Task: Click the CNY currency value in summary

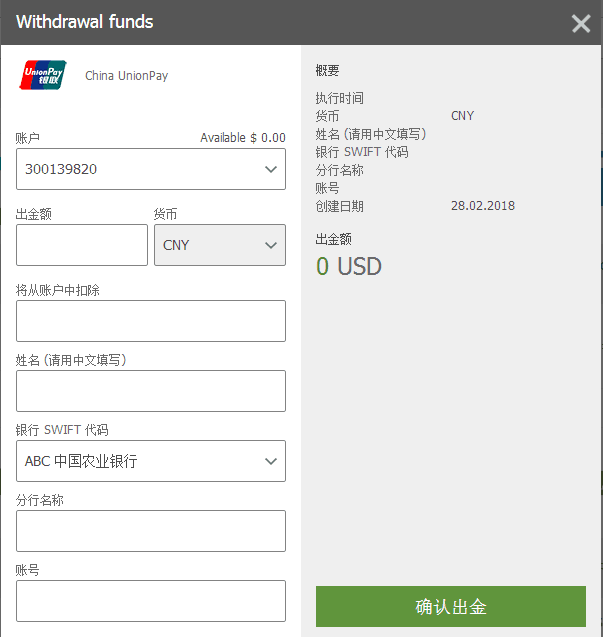Action: [462, 116]
